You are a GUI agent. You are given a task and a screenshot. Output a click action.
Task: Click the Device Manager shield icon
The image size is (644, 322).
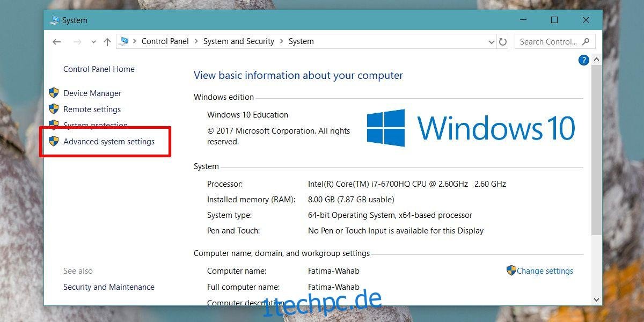pos(54,93)
